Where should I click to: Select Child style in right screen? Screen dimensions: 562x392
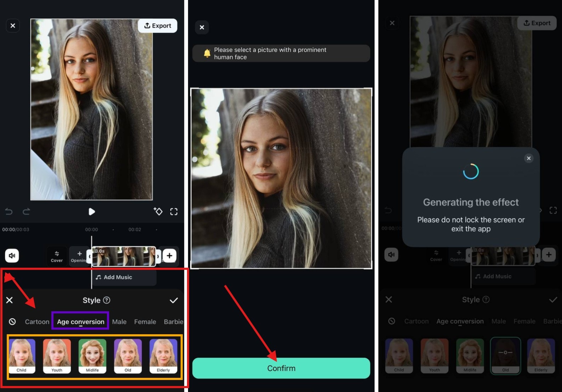pos(399,356)
